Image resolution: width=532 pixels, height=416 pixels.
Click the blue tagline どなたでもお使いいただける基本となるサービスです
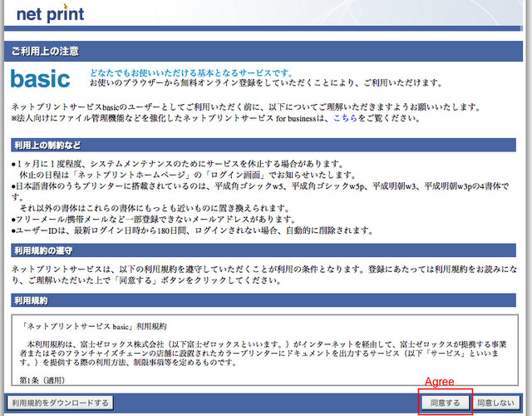tap(191, 72)
